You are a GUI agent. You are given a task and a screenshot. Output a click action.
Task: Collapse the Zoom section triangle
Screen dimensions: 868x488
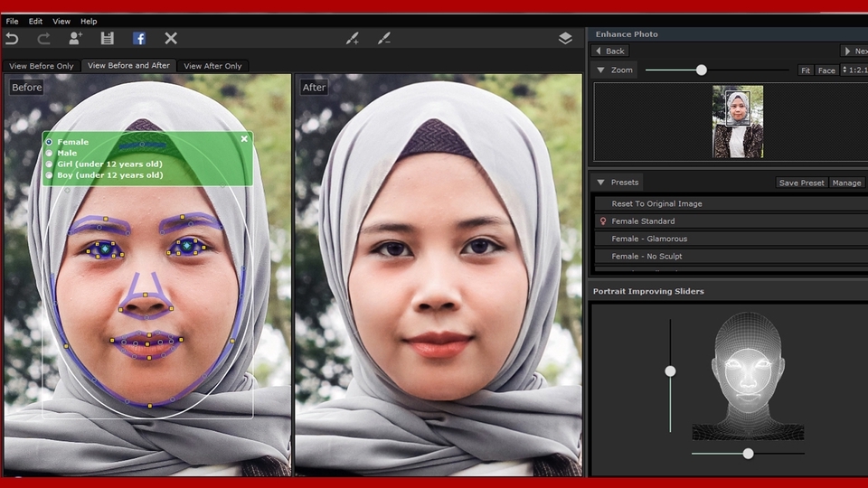(x=601, y=70)
